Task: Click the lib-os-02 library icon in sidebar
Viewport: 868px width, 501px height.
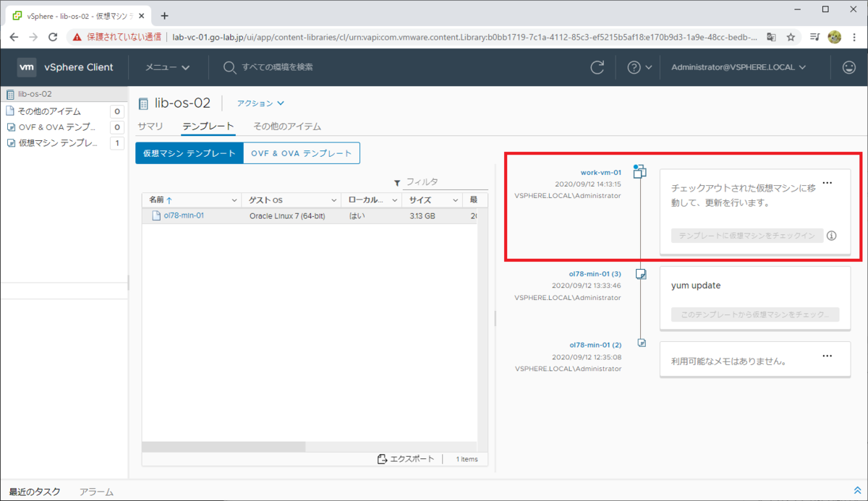Action: pyautogui.click(x=9, y=94)
